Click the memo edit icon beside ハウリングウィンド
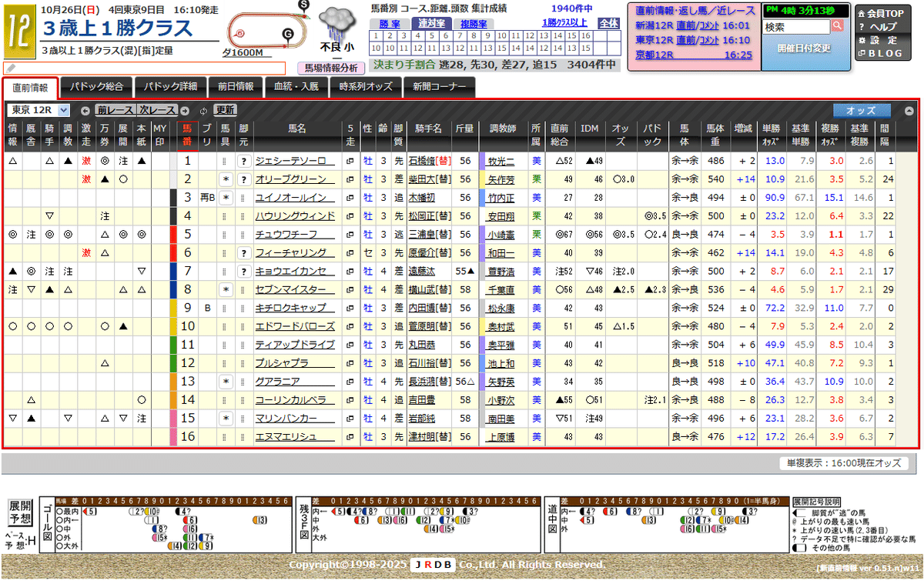The width and height of the screenshot is (924, 584). point(351,216)
